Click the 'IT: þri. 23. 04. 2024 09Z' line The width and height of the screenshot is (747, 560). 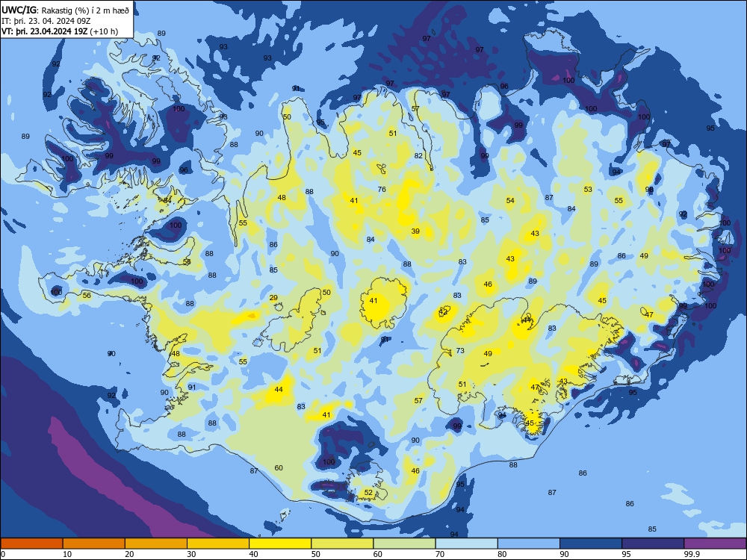46,21
